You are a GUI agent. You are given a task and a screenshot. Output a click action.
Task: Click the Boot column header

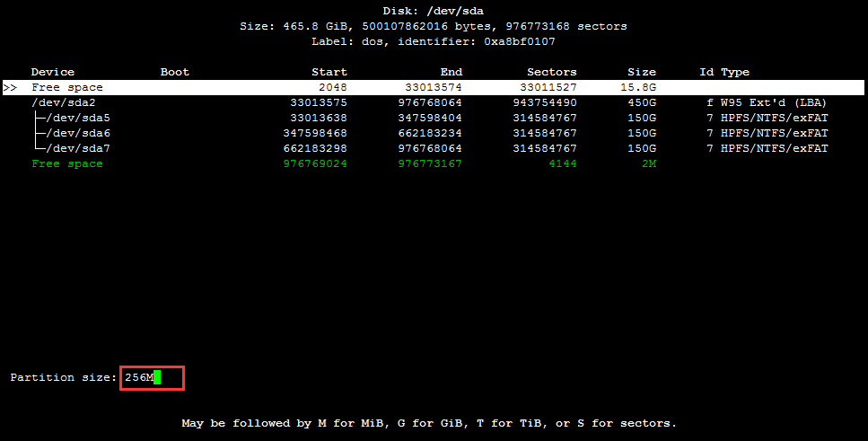[175, 72]
